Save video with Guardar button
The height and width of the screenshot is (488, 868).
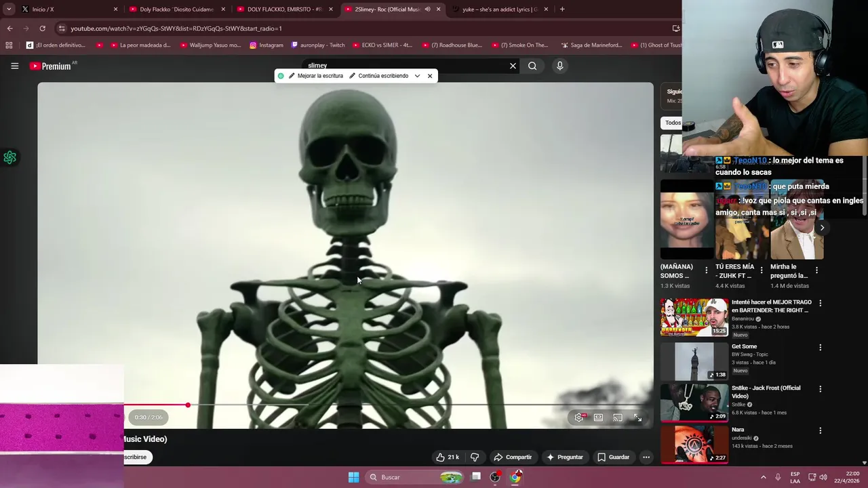[x=613, y=457]
